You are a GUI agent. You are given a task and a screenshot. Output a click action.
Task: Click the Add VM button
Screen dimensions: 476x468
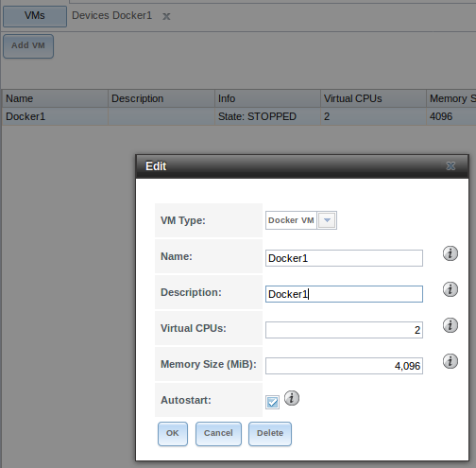28,46
